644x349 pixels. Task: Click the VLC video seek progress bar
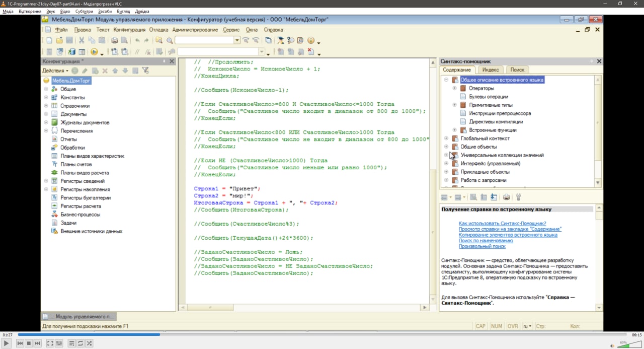click(322, 334)
